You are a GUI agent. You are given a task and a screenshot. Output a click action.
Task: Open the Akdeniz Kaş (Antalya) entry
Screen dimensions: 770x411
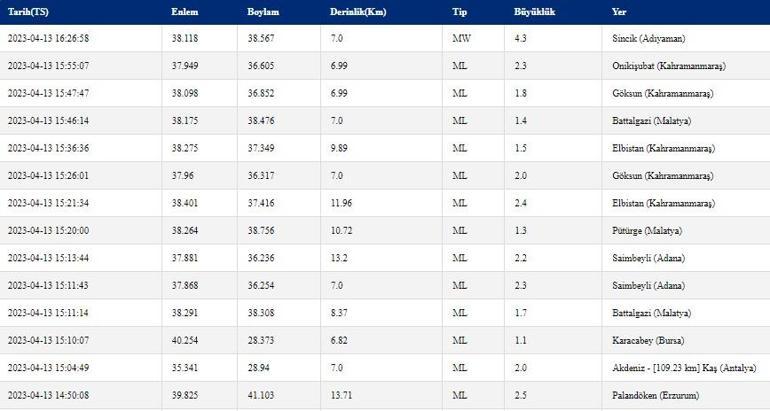click(684, 368)
